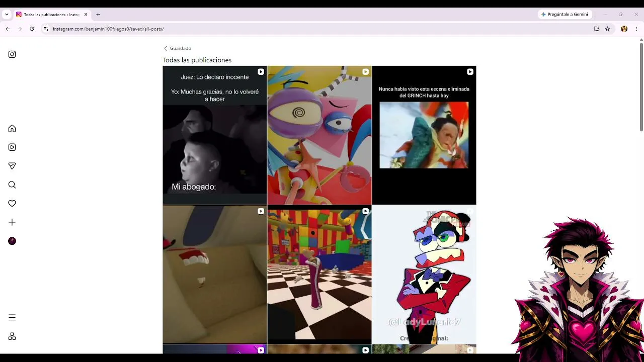Go back to Guardado collections
The width and height of the screenshot is (644, 362).
pyautogui.click(x=177, y=48)
